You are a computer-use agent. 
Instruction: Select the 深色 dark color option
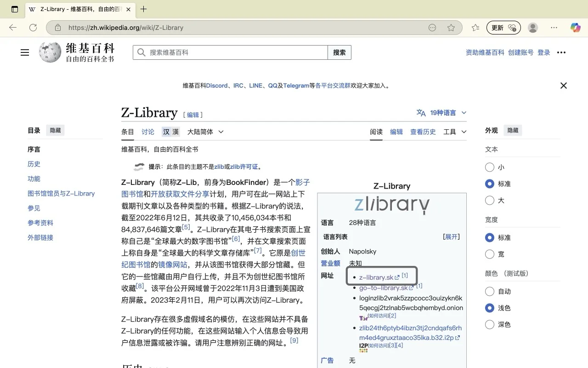point(490,325)
